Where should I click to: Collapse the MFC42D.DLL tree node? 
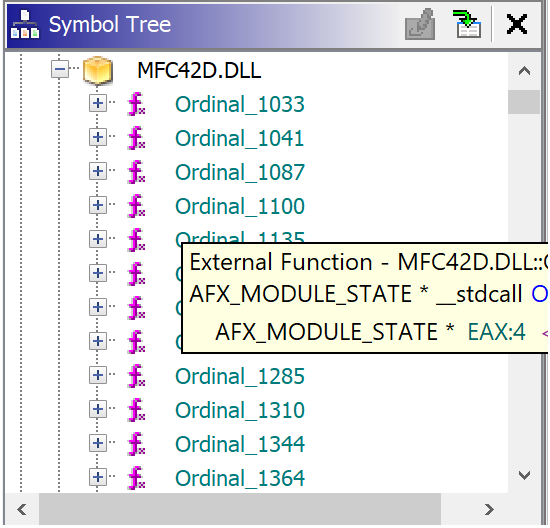pyautogui.click(x=60, y=69)
